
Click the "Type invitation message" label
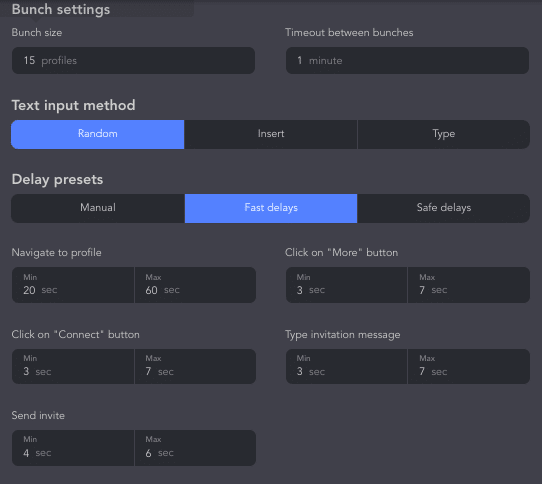click(343, 335)
